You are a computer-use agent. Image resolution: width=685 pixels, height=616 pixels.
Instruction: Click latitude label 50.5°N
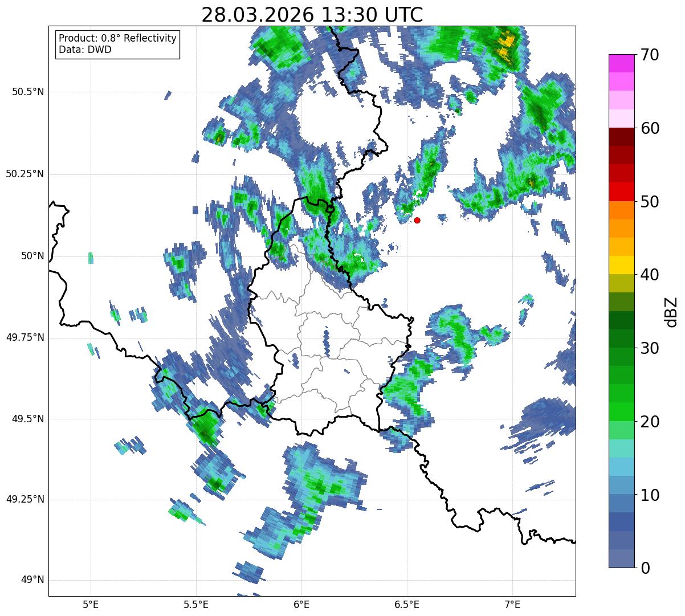point(28,92)
